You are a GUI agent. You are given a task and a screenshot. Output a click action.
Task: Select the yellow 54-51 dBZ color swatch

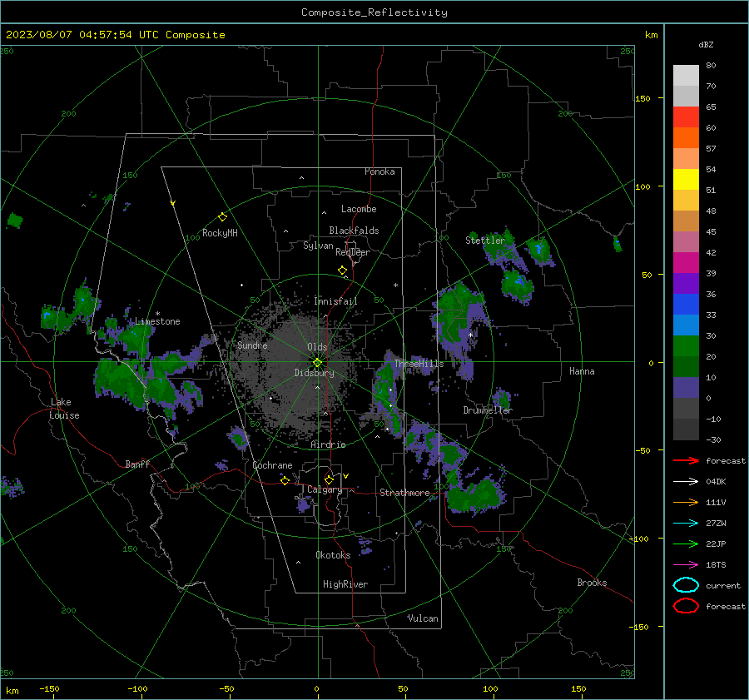tap(686, 180)
